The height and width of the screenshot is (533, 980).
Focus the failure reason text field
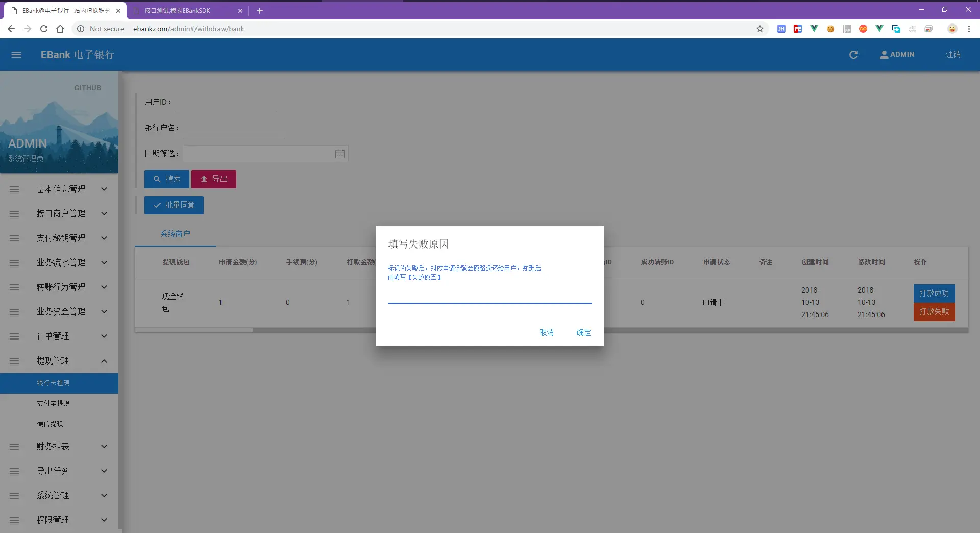click(x=490, y=296)
